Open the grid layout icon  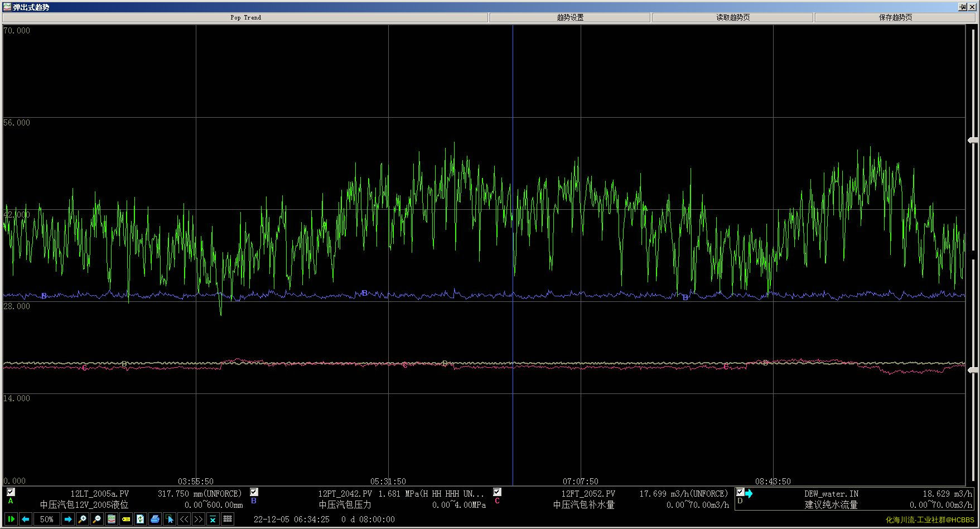[228, 519]
